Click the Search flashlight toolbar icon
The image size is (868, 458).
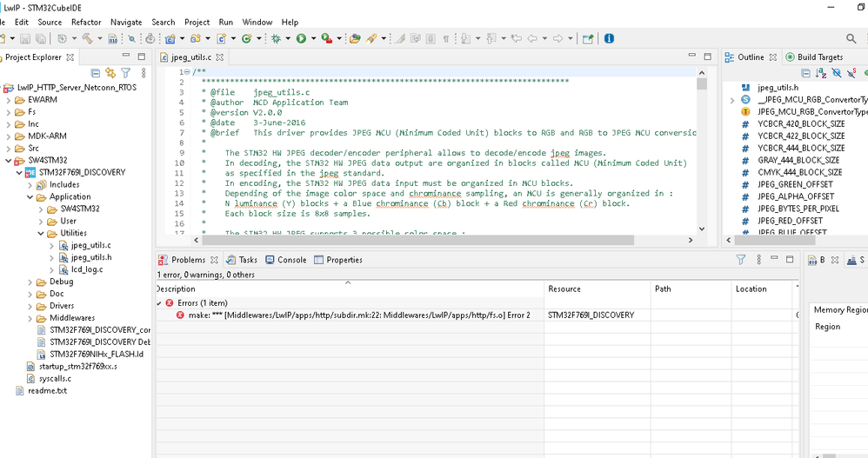coord(372,39)
